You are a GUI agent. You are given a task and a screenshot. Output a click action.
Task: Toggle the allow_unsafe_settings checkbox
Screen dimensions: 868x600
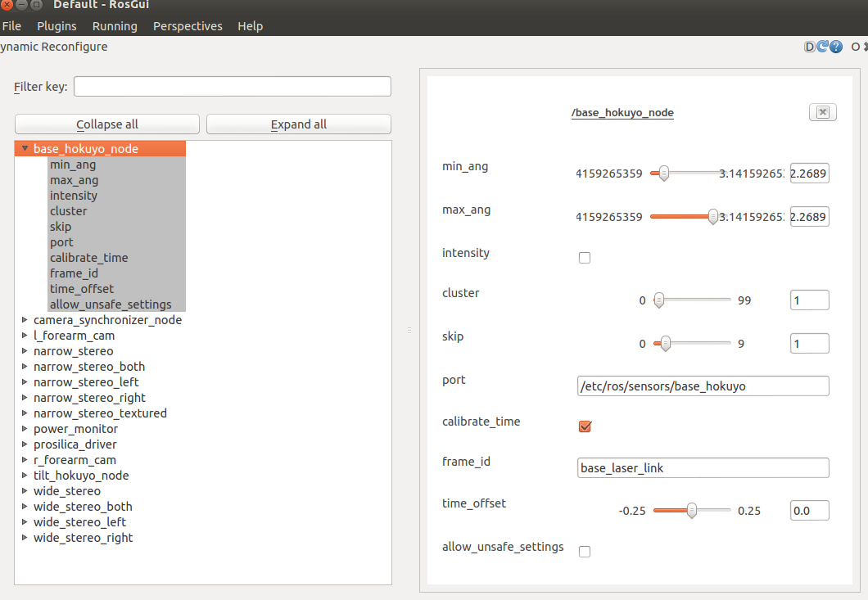(x=585, y=552)
